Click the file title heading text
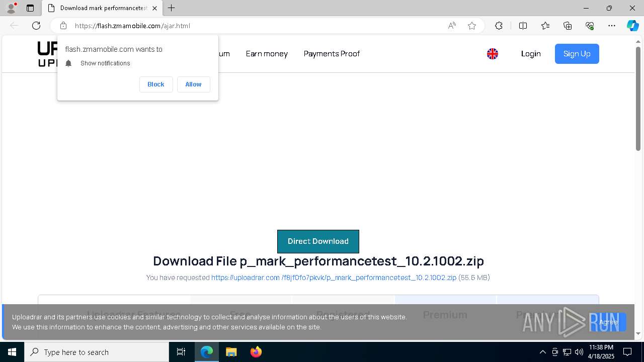644x362 pixels. pos(318,261)
